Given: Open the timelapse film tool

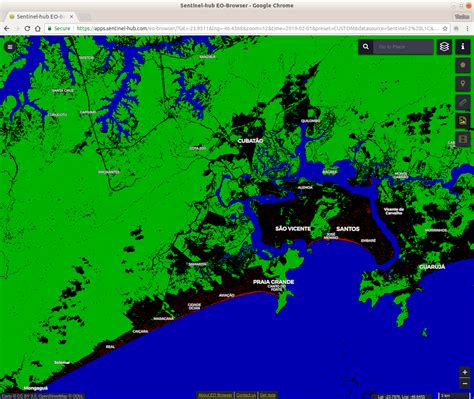Looking at the screenshot, I should coord(463,139).
